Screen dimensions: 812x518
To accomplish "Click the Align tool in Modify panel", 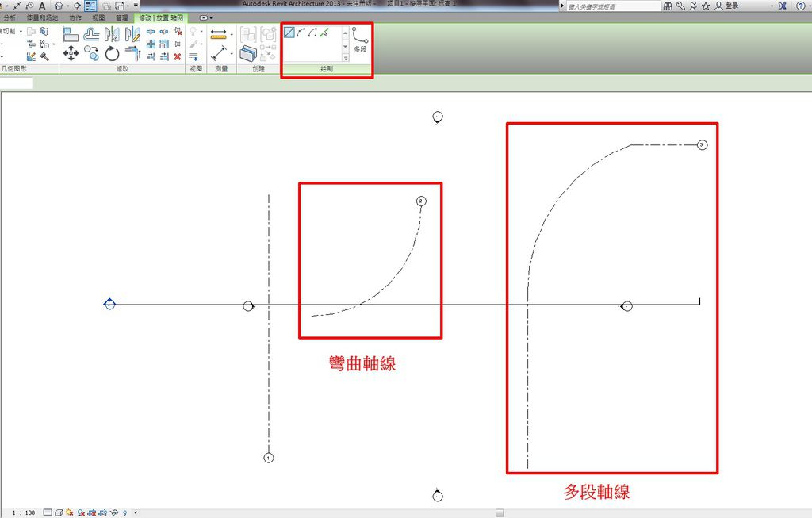I will pos(71,34).
